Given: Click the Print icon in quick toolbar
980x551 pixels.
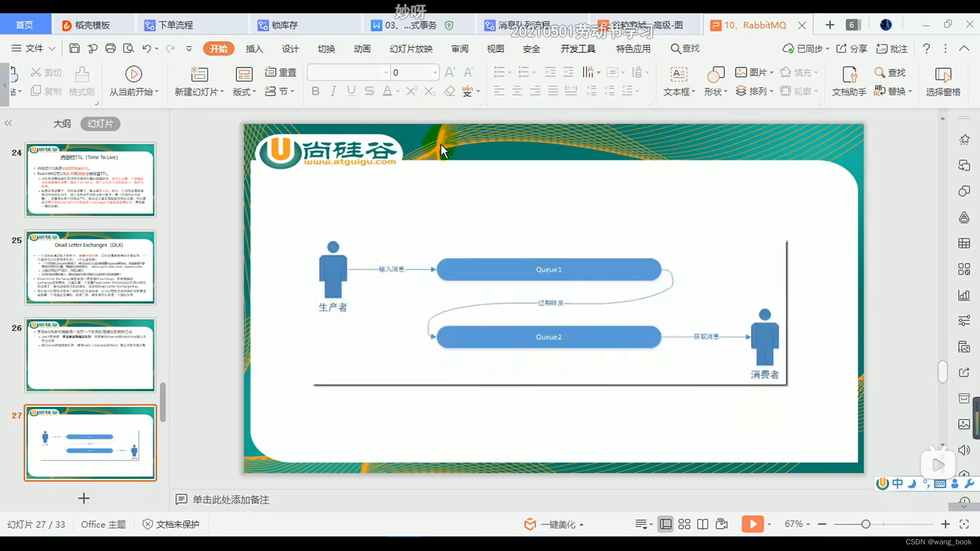Looking at the screenshot, I should tap(110, 48).
